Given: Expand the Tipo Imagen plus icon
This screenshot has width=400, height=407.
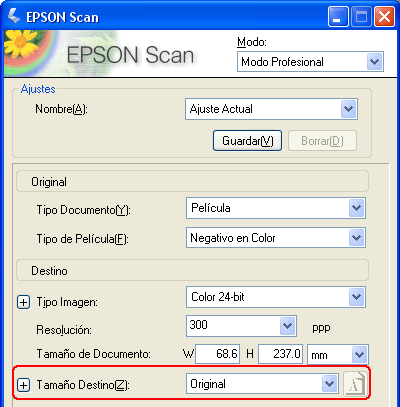Looking at the screenshot, I should coord(23,302).
